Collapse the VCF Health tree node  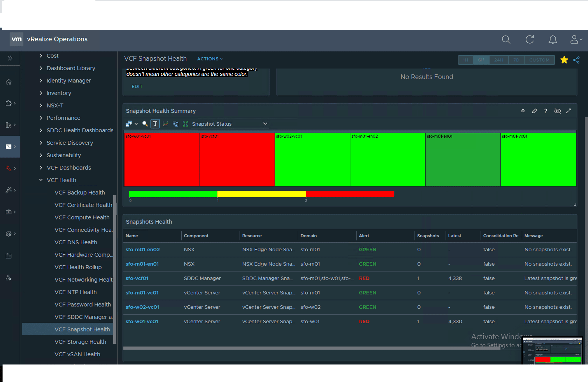click(41, 180)
